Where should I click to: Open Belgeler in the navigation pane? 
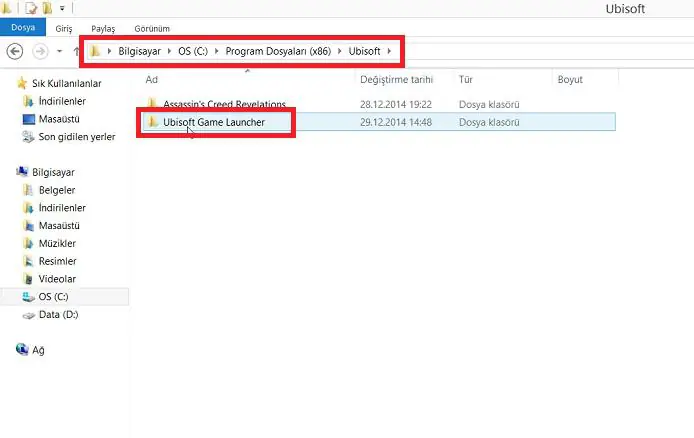(57, 190)
